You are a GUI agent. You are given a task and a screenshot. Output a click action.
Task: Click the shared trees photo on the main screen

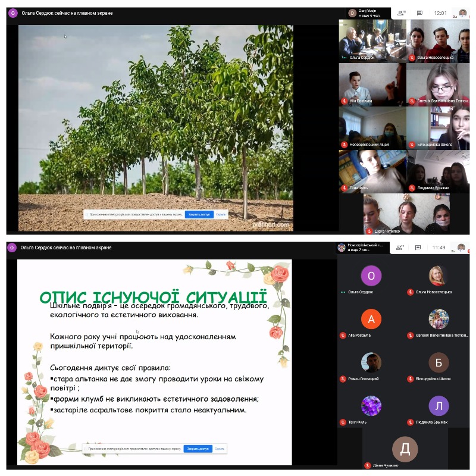(156, 128)
